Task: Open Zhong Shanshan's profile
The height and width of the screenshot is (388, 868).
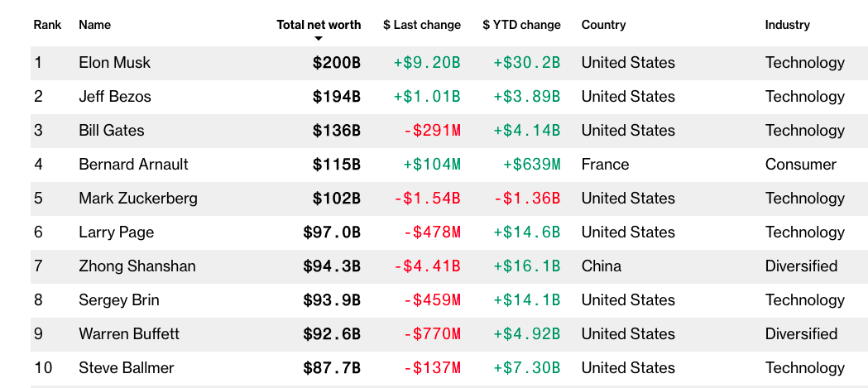Action: [x=137, y=266]
